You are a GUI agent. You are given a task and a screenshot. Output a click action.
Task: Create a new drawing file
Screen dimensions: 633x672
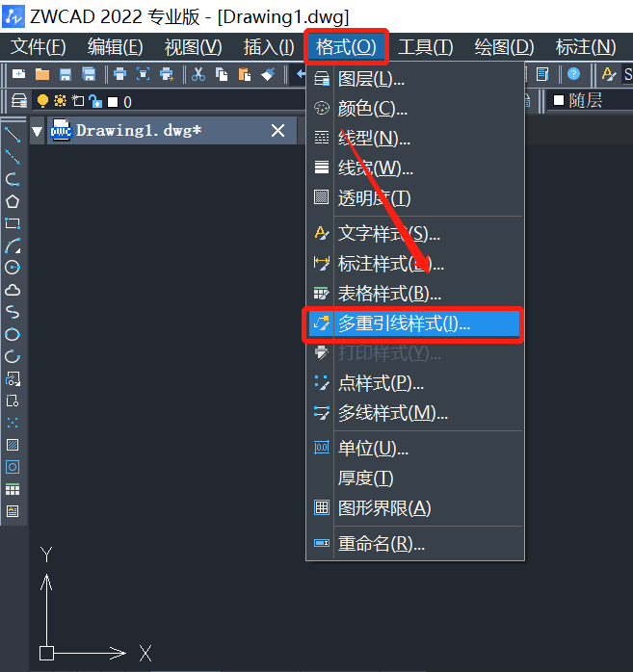coord(18,74)
